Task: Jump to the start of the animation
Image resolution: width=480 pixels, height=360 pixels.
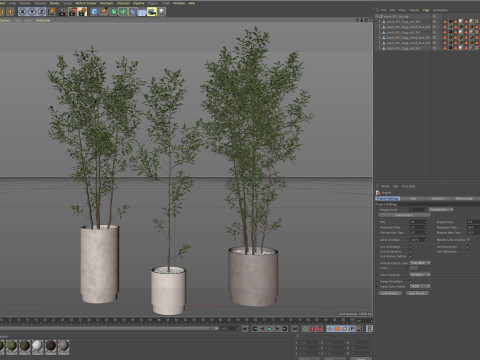Action: coord(245,329)
